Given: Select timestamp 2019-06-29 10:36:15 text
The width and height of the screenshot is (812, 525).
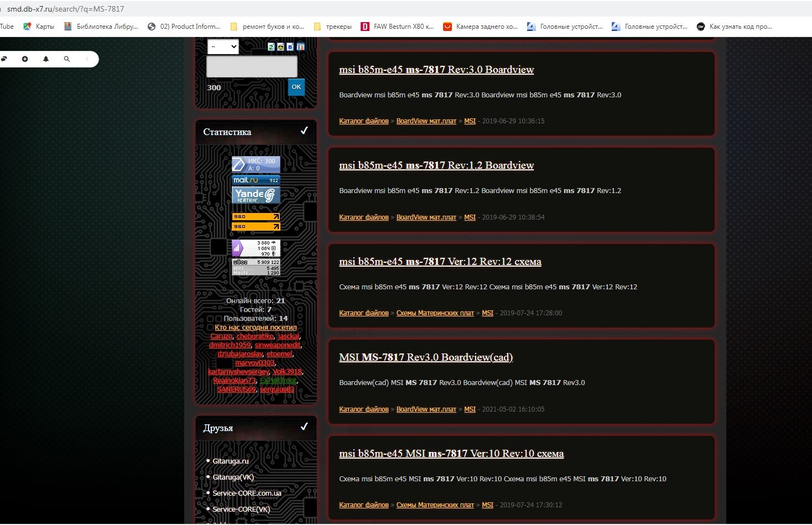Looking at the screenshot, I should coord(513,121).
